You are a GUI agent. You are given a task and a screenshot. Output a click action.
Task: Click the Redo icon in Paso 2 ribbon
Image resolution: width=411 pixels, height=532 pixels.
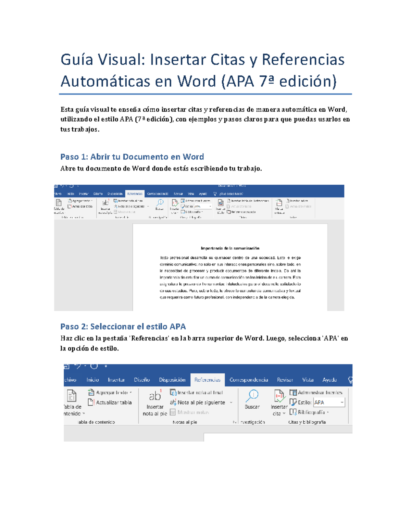point(94,366)
